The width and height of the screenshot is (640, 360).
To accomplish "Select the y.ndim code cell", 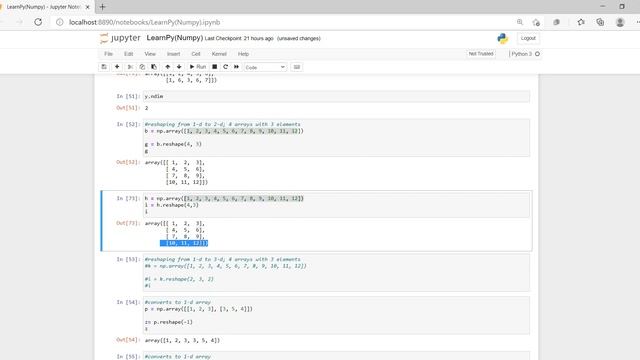I will (336, 96).
